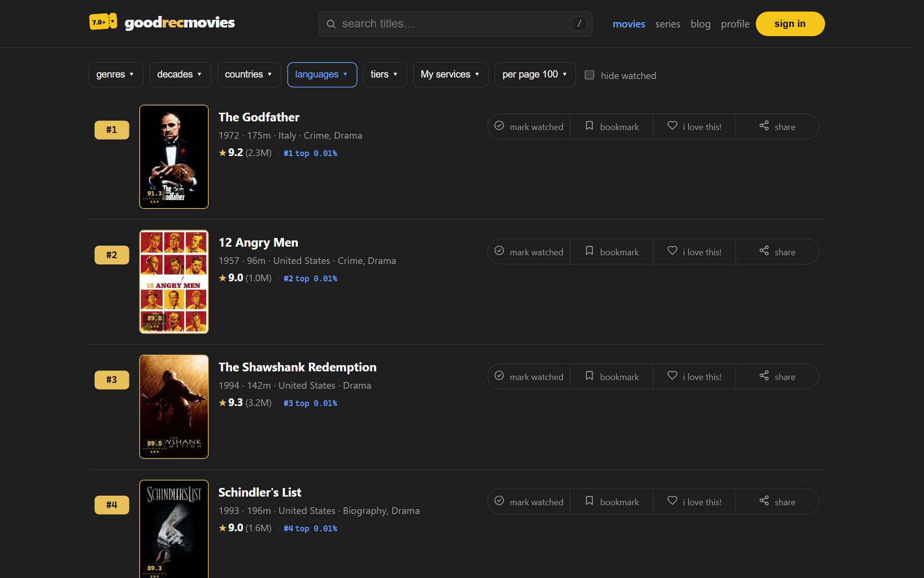Click the goodrecmovies ticket logo icon

coord(103,22)
